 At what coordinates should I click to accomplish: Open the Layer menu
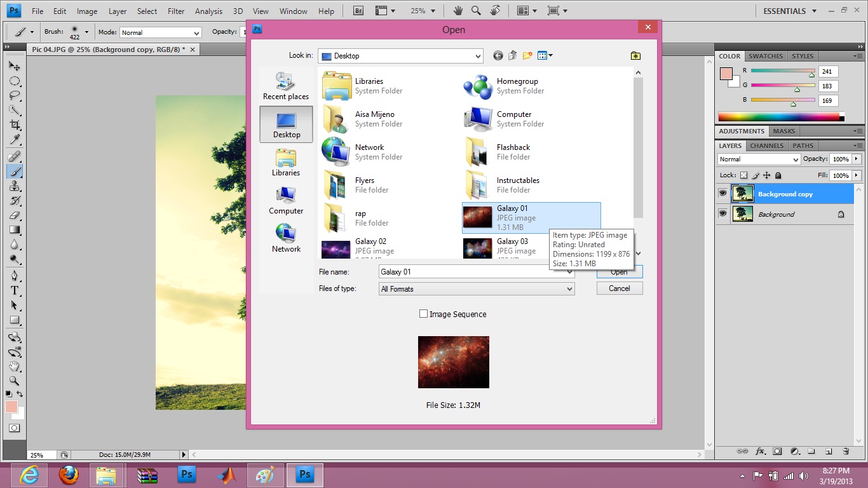coord(118,11)
